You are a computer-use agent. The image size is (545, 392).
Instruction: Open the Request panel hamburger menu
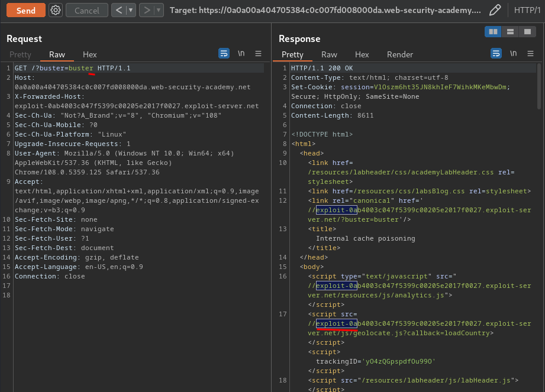point(258,53)
